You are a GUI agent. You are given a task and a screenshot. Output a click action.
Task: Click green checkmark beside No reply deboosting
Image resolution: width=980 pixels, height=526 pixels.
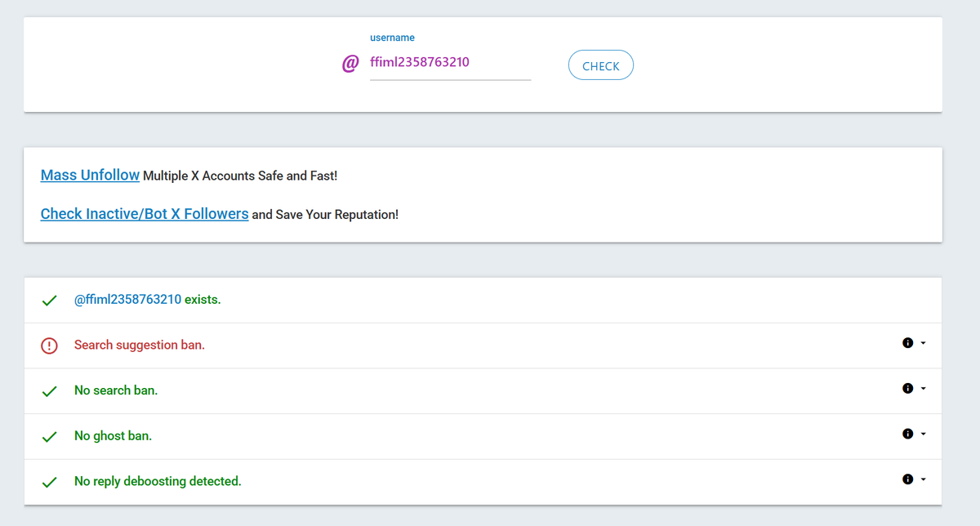click(49, 483)
